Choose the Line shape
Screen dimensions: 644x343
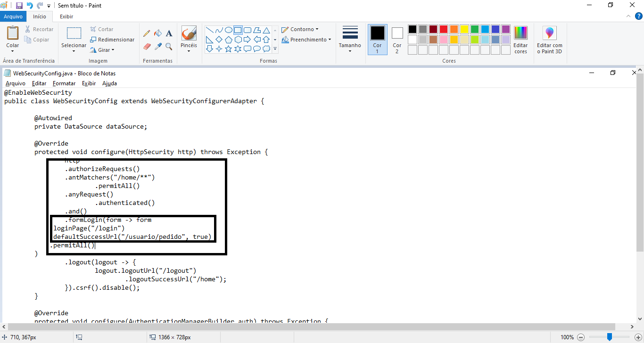210,30
